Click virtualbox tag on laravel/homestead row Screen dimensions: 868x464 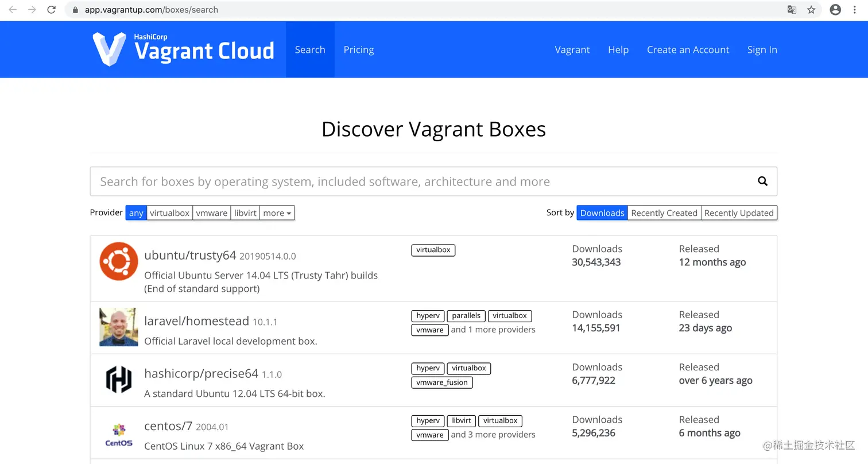coord(510,316)
